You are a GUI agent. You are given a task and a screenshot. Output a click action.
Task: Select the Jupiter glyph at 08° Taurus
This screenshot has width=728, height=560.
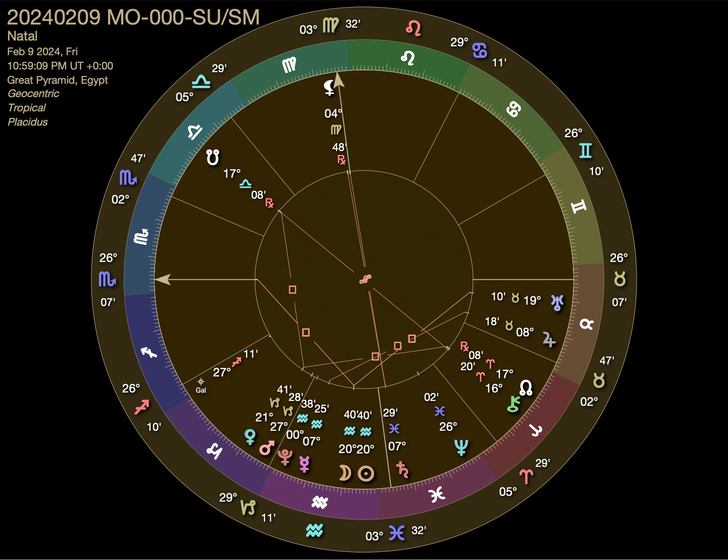click(x=549, y=340)
